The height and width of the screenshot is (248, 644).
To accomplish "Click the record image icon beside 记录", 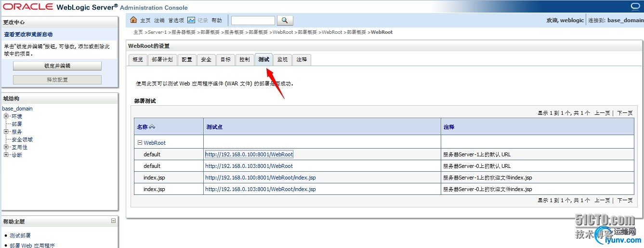I will tap(191, 20).
